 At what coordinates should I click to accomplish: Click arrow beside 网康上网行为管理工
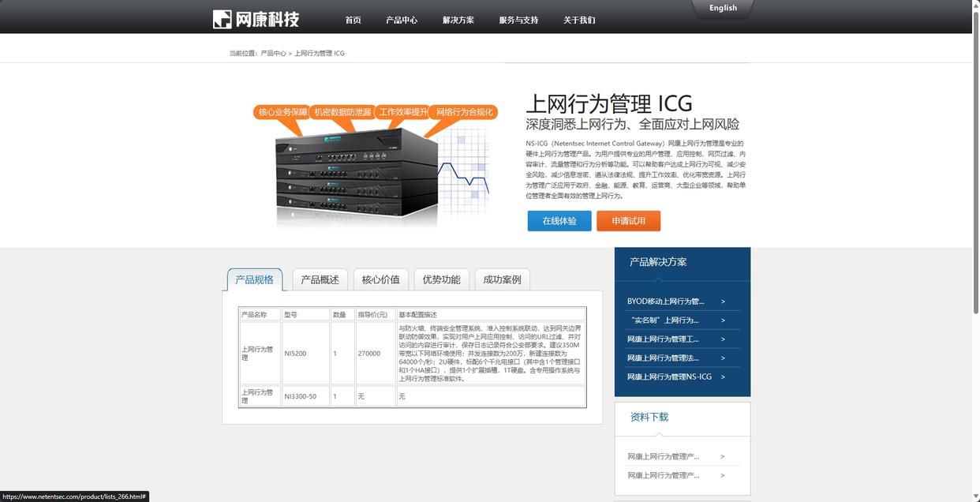pos(723,339)
